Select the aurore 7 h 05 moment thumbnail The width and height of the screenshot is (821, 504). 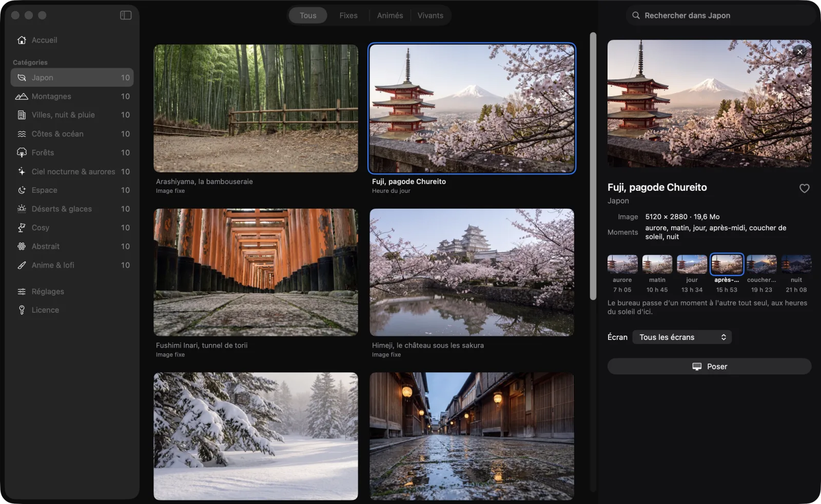(x=622, y=264)
